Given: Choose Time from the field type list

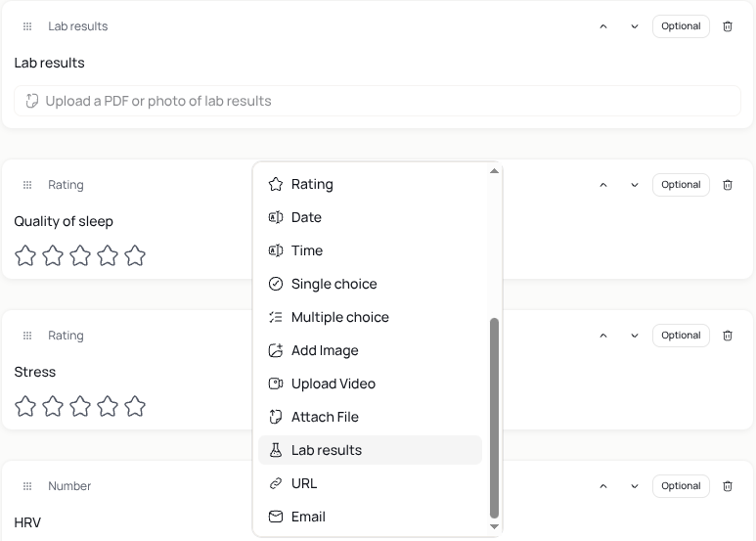Looking at the screenshot, I should 370,250.
